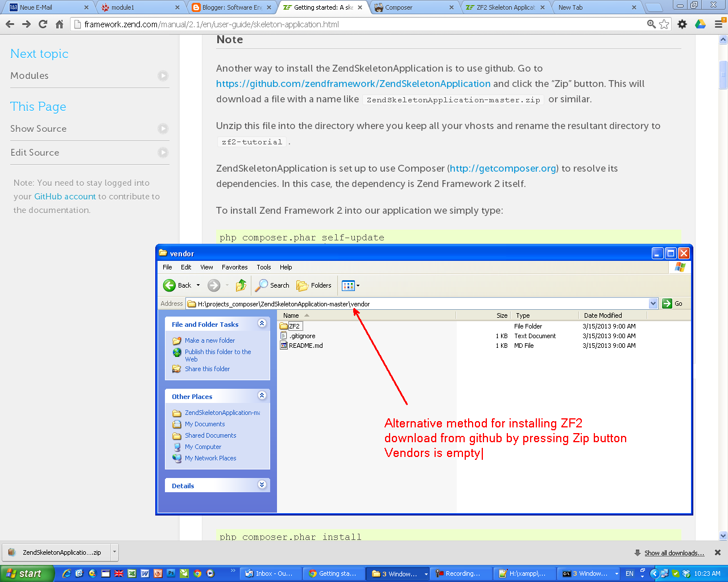The width and height of the screenshot is (728, 582).
Task: Click the green Back arrow in vendor window
Action: (169, 285)
